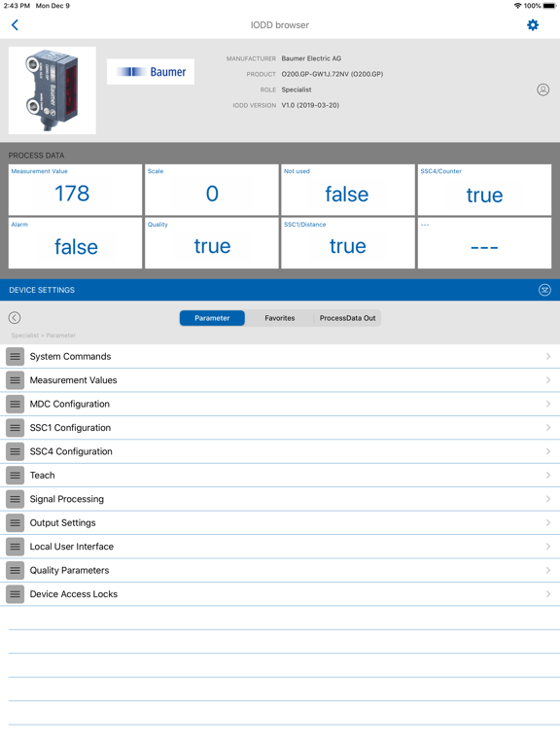Expand SSC1 Configuration chevron

point(548,428)
